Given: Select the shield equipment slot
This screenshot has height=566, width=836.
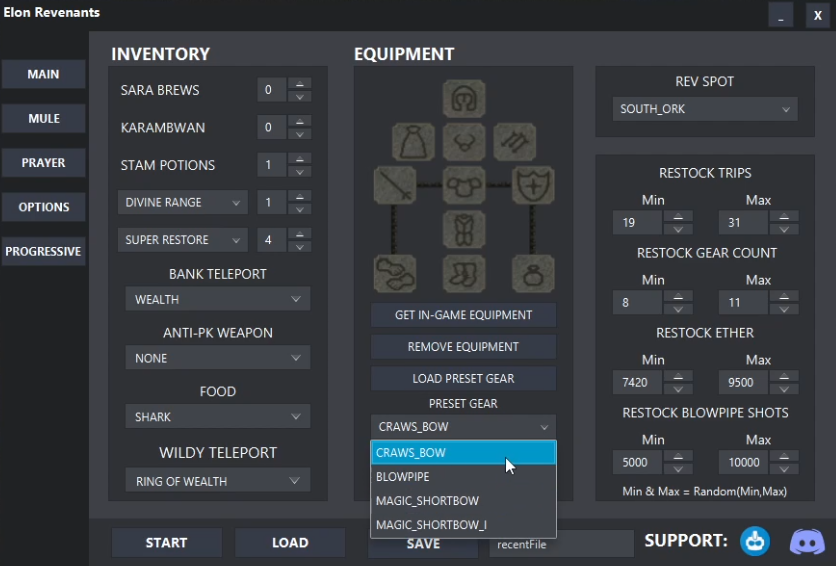Looking at the screenshot, I should click(x=532, y=186).
